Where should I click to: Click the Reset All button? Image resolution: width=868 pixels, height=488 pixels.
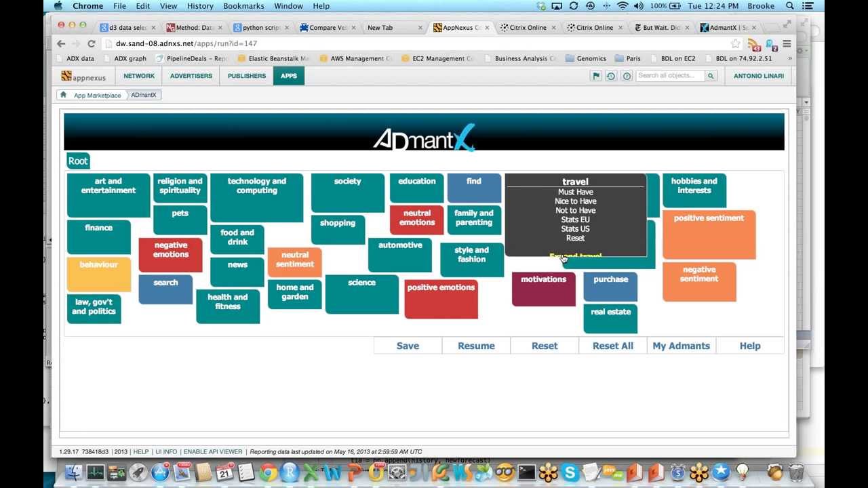[613, 346]
